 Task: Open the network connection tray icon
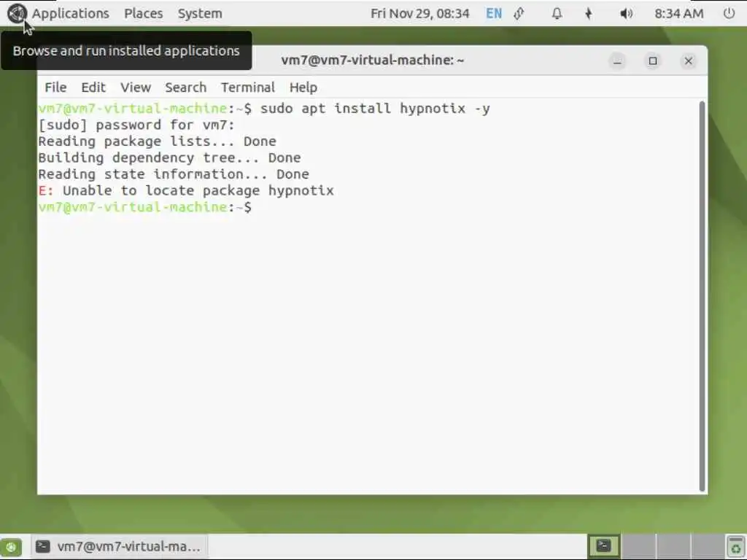click(x=519, y=13)
